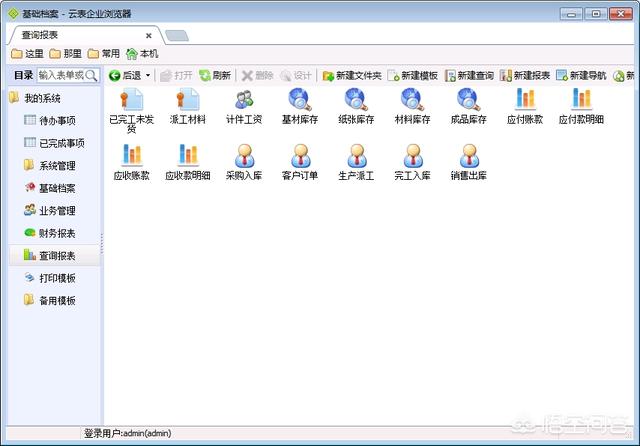Open the 纸张库存 query icon

(x=356, y=106)
